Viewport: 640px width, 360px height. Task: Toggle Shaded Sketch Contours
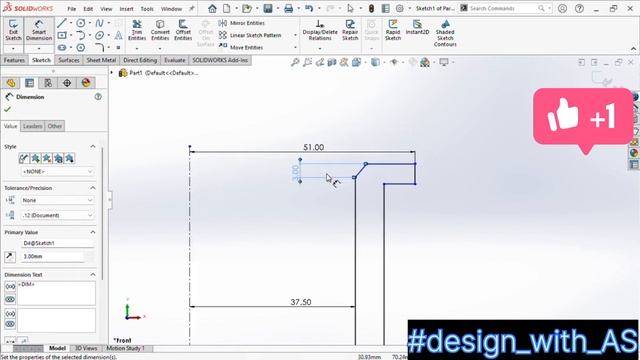[x=445, y=33]
